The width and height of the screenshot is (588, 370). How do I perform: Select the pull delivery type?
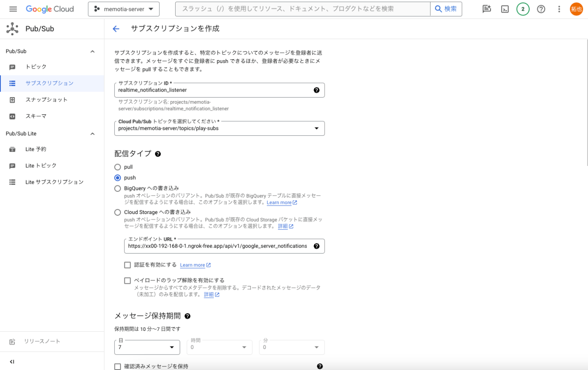tap(118, 167)
